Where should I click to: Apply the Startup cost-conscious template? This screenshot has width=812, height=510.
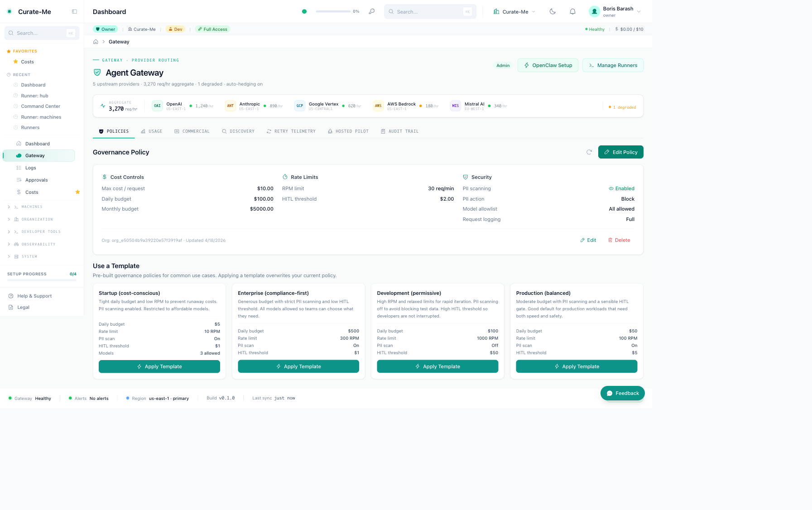coord(159,366)
